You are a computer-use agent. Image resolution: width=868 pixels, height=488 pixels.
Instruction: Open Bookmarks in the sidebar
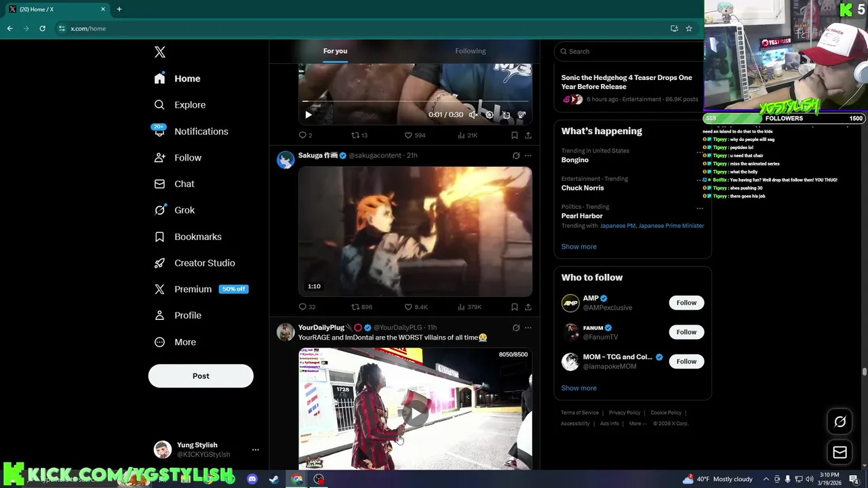(189, 237)
